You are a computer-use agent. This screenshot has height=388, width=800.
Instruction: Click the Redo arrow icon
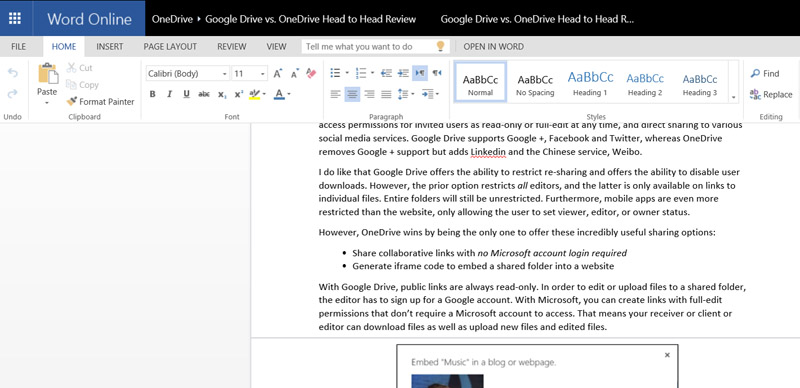tap(12, 93)
